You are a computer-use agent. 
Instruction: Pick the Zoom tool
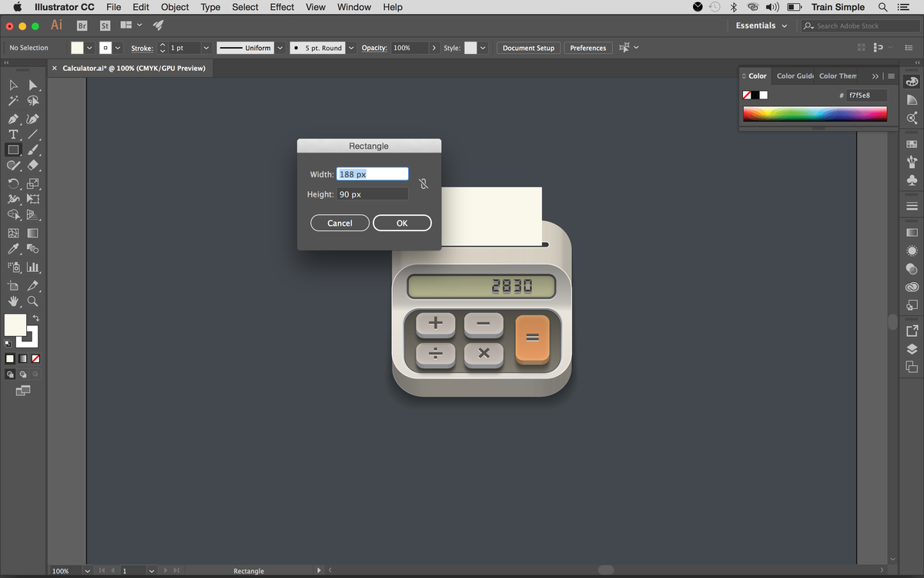pyautogui.click(x=32, y=301)
